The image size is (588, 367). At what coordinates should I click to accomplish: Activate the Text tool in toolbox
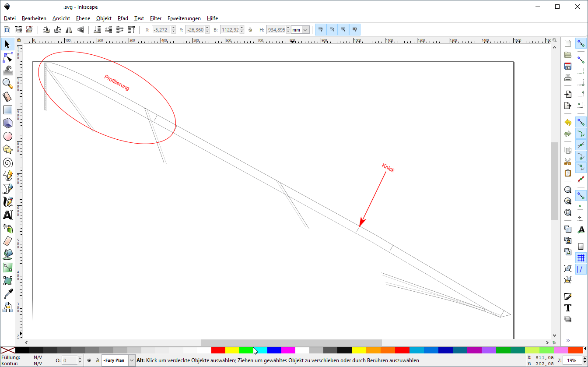click(8, 215)
